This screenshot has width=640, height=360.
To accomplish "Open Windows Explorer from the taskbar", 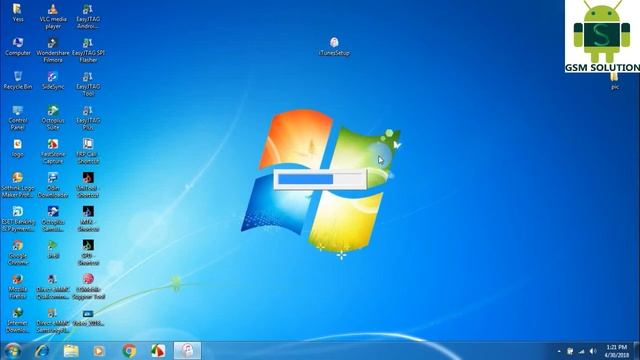I will coord(71,351).
